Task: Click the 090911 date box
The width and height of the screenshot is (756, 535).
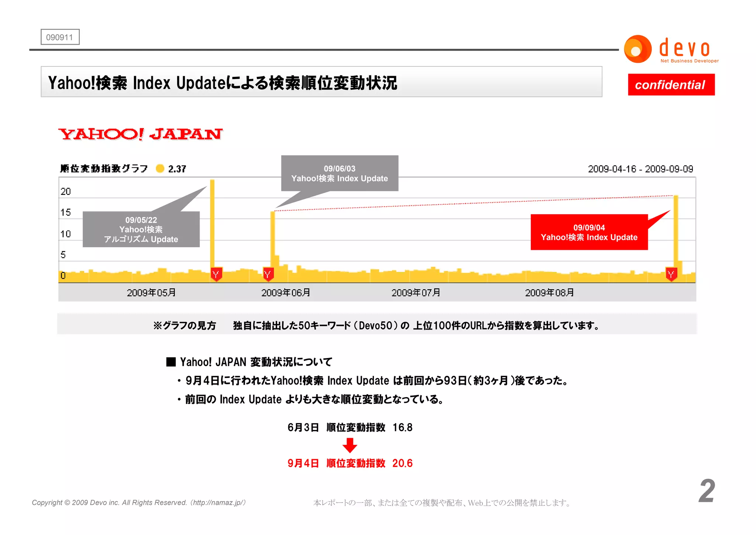Action: pos(60,37)
